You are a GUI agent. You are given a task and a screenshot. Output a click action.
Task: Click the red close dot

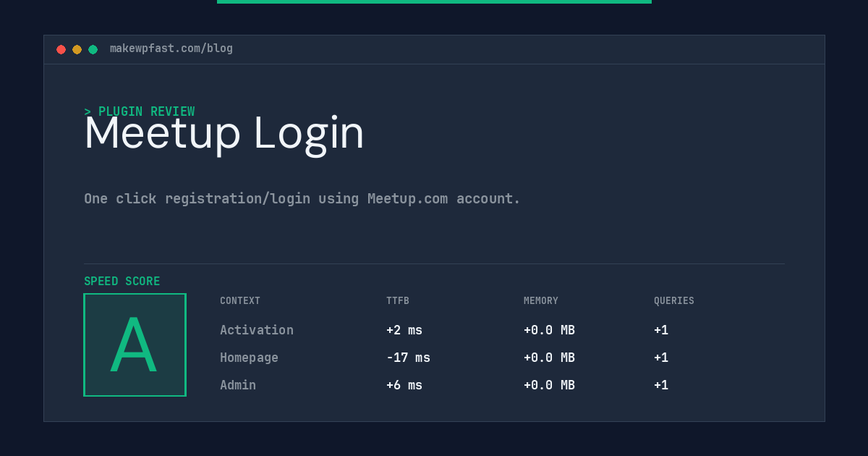click(61, 49)
